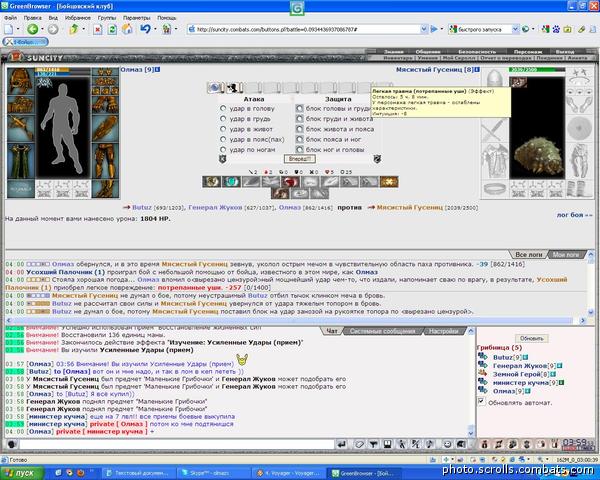Click the grey Forward arrow in browser toolbar
The image size is (600, 480).
click(53, 29)
